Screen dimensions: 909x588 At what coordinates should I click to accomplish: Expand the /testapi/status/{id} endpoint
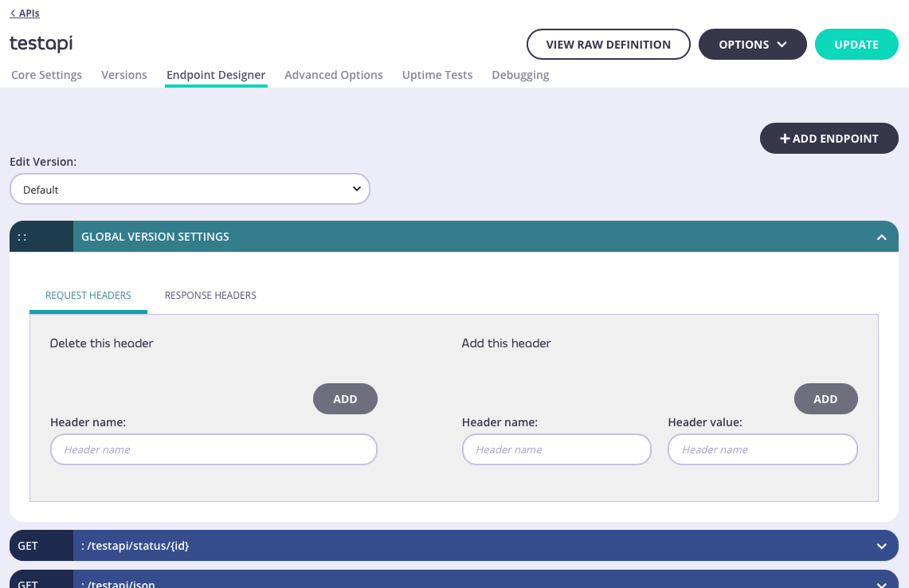[x=882, y=546]
